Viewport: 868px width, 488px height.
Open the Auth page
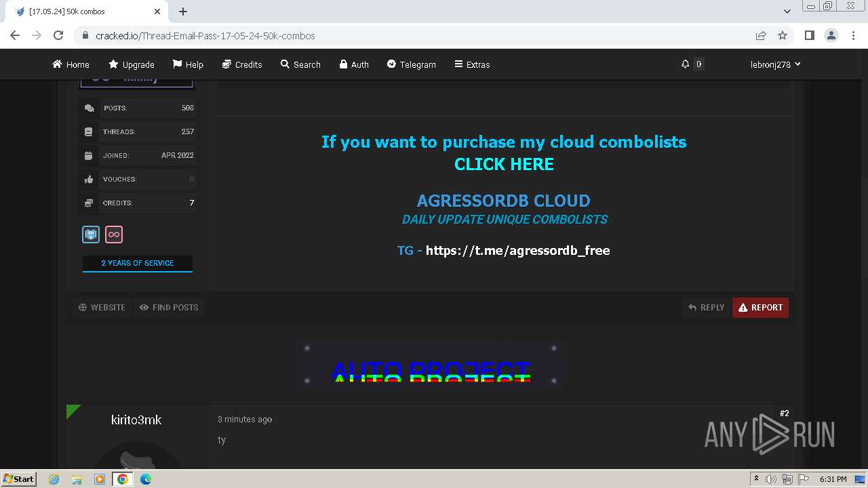(x=354, y=64)
